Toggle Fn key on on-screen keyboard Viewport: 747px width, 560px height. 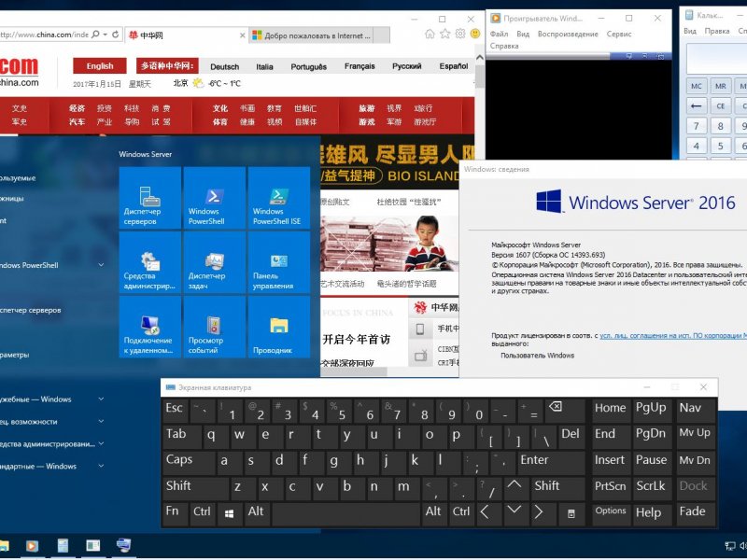coord(176,514)
